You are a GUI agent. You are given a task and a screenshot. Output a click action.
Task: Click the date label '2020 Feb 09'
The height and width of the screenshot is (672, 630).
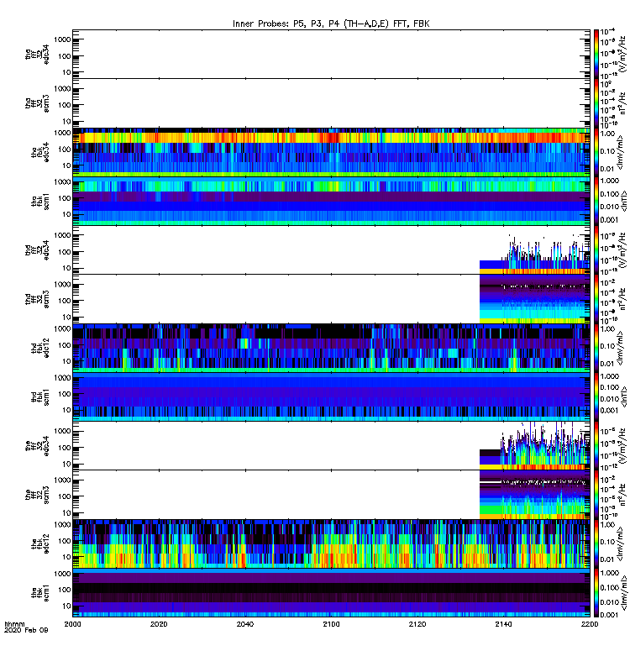[26, 630]
